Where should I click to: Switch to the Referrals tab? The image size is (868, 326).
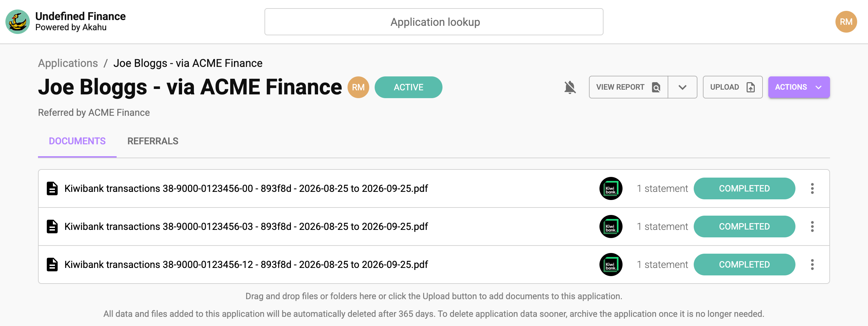point(153,141)
